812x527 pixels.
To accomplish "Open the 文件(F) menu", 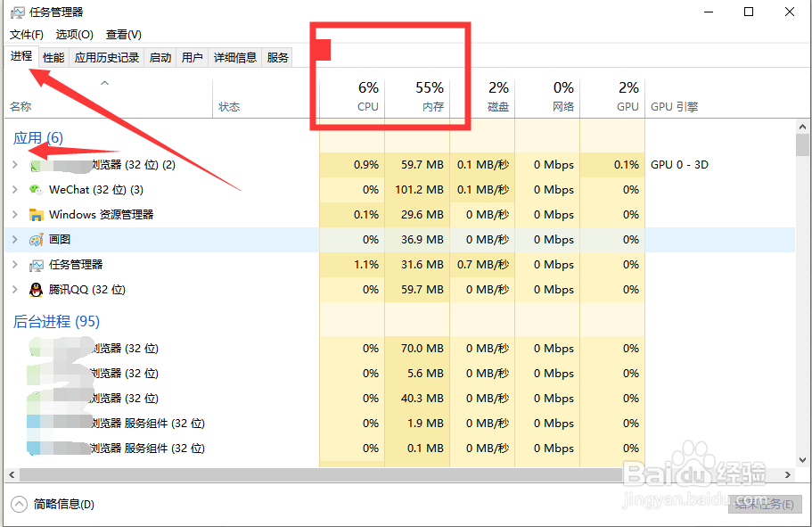I will (x=27, y=35).
